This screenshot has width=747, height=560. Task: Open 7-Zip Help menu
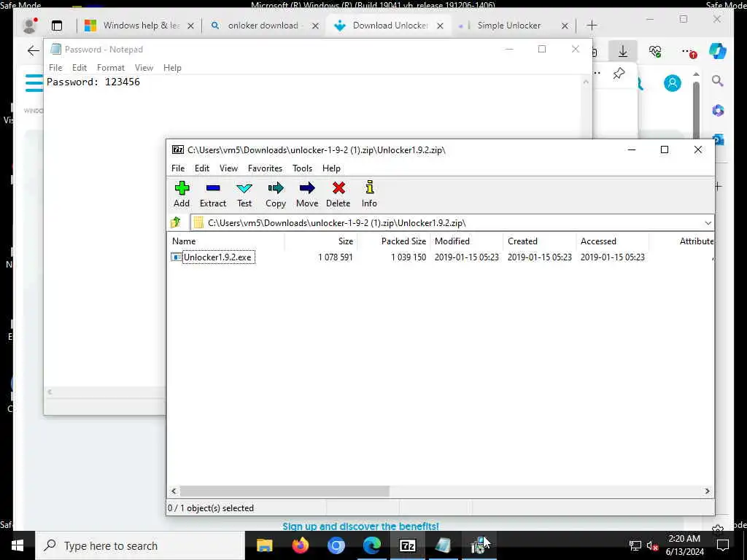click(x=331, y=168)
